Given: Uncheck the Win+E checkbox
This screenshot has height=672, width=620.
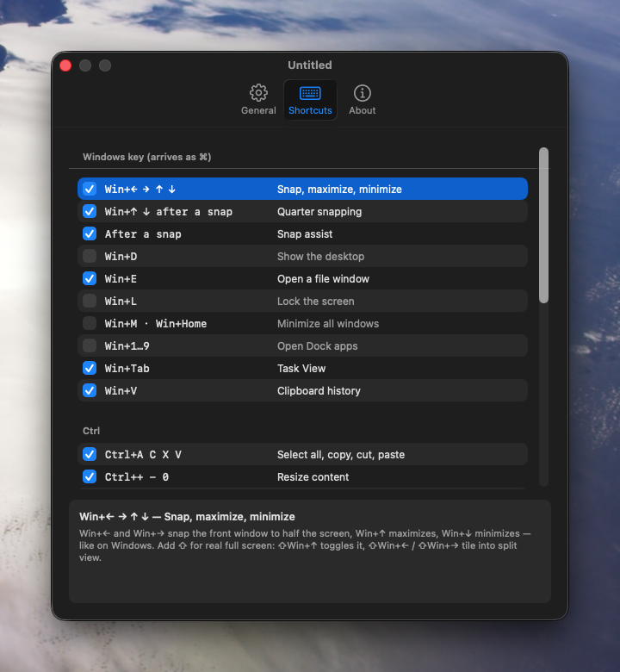Looking at the screenshot, I should click(x=90, y=278).
